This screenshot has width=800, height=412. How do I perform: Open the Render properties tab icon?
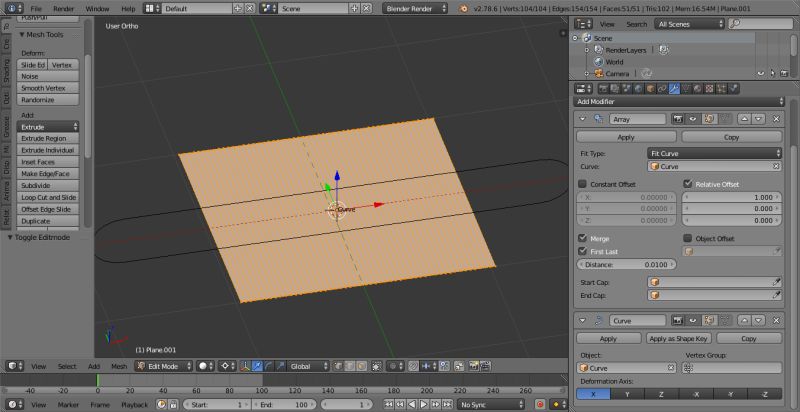point(604,88)
